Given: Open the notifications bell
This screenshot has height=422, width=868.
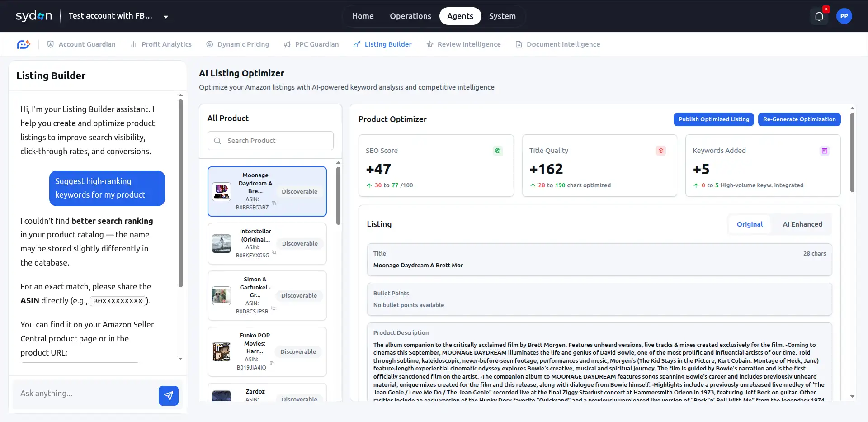Looking at the screenshot, I should pos(819,16).
